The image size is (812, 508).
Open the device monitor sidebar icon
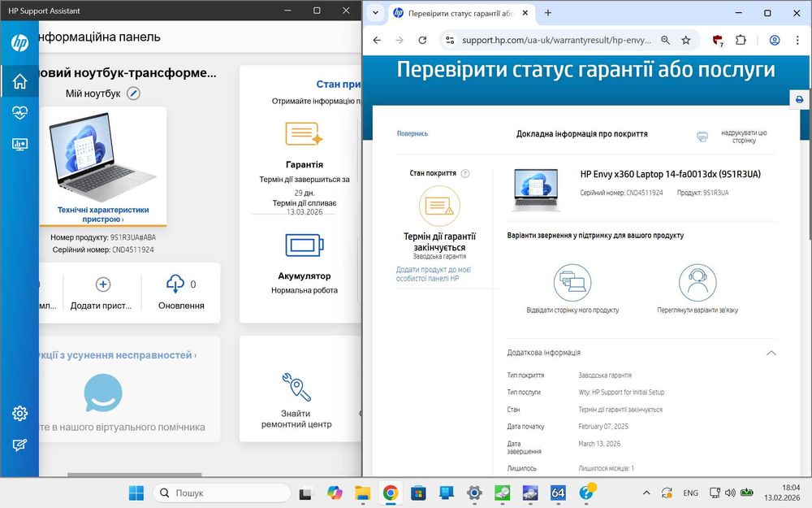point(19,144)
